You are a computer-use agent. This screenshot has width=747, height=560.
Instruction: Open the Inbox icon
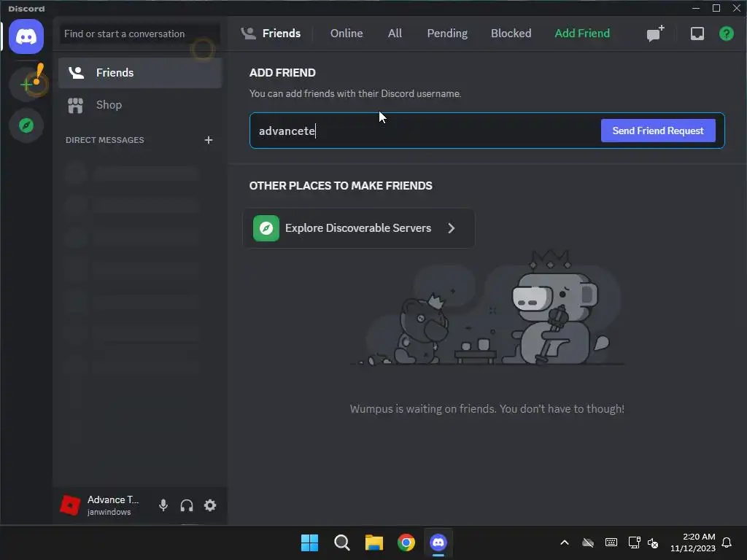pos(697,34)
